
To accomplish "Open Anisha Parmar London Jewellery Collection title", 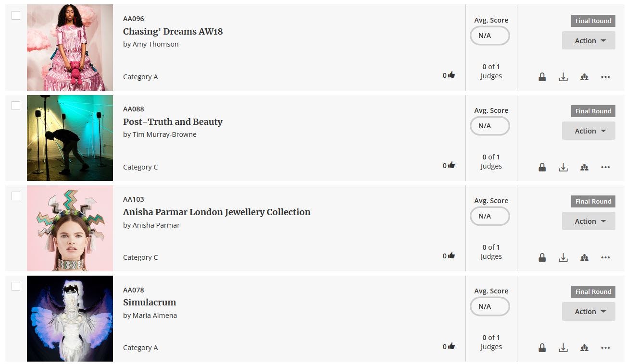I will (217, 212).
